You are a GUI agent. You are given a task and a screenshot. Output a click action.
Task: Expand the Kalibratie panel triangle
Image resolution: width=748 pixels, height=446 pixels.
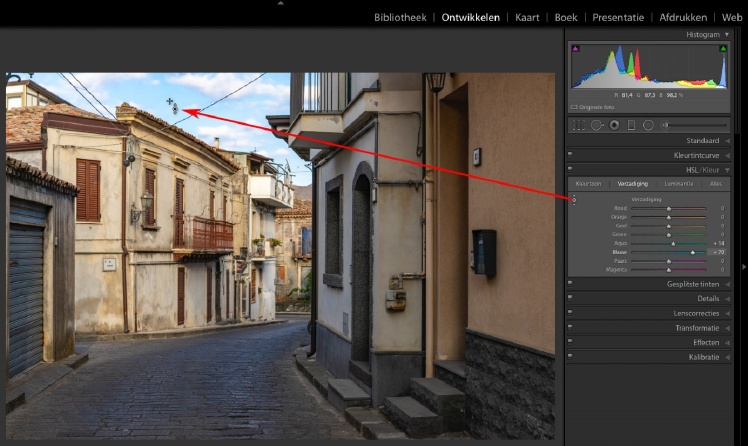(727, 357)
